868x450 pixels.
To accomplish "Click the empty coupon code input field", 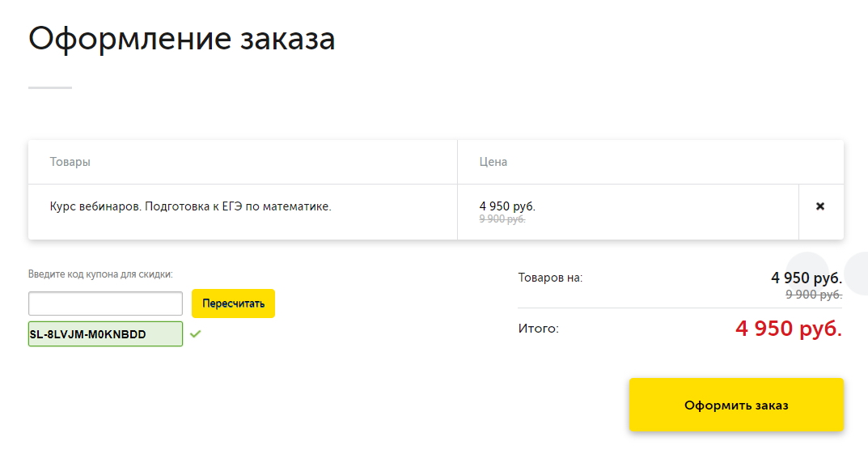I will (105, 304).
